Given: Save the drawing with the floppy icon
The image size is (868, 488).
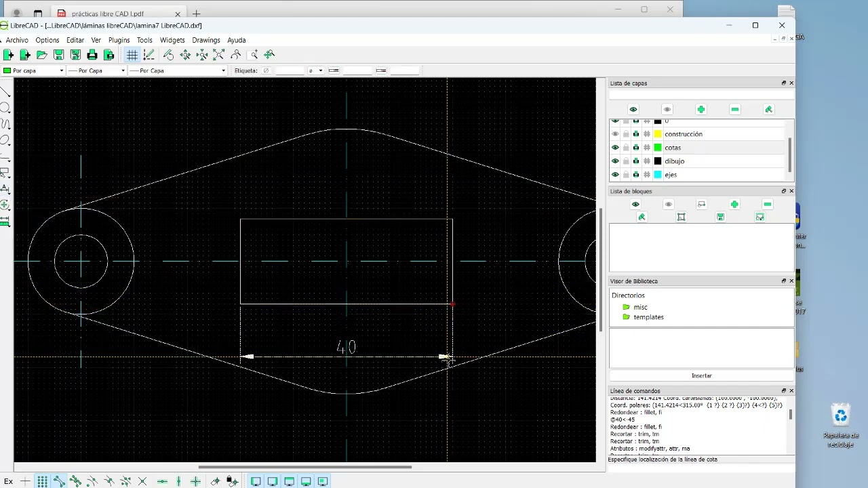Looking at the screenshot, I should [x=58, y=55].
